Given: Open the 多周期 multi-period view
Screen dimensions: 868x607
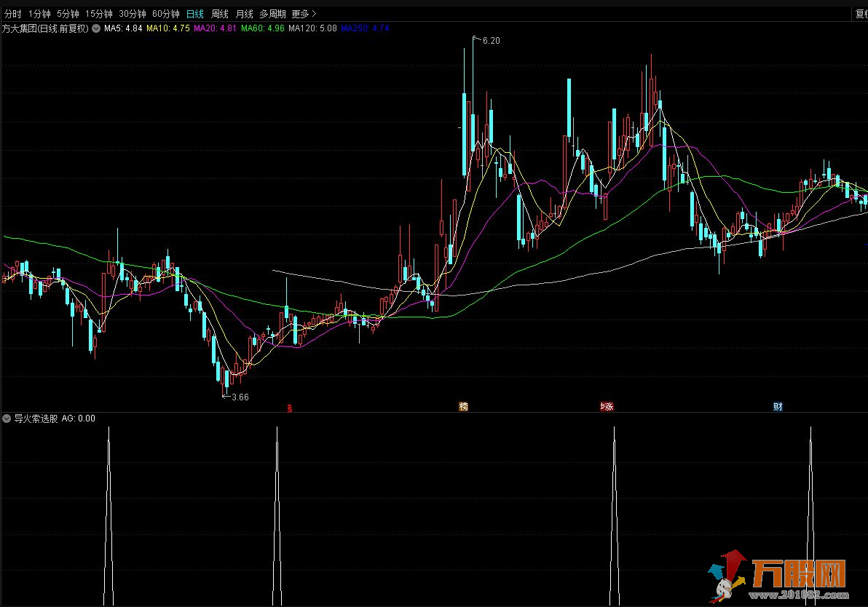Looking at the screenshot, I should pos(272,14).
